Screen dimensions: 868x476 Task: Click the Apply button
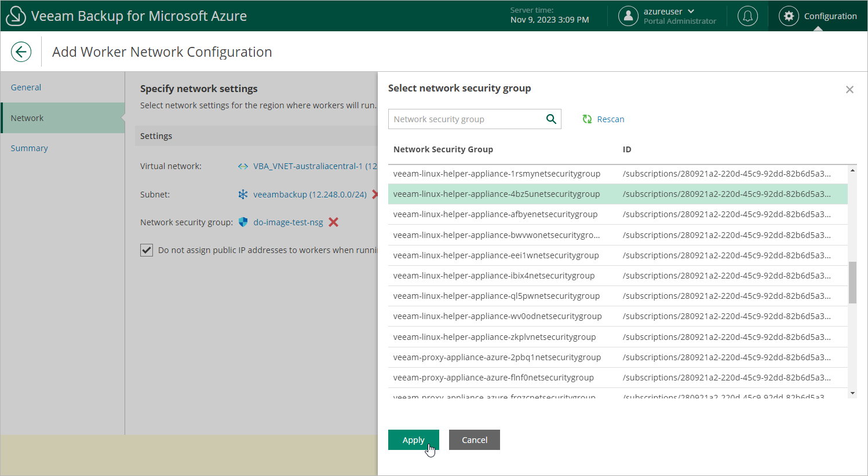[414, 440]
